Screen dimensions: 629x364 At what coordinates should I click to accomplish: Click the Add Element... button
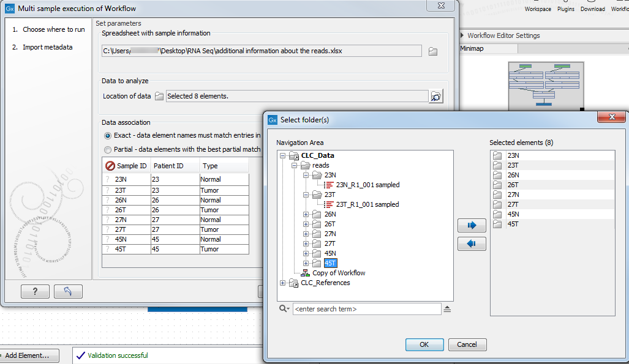tap(31, 355)
